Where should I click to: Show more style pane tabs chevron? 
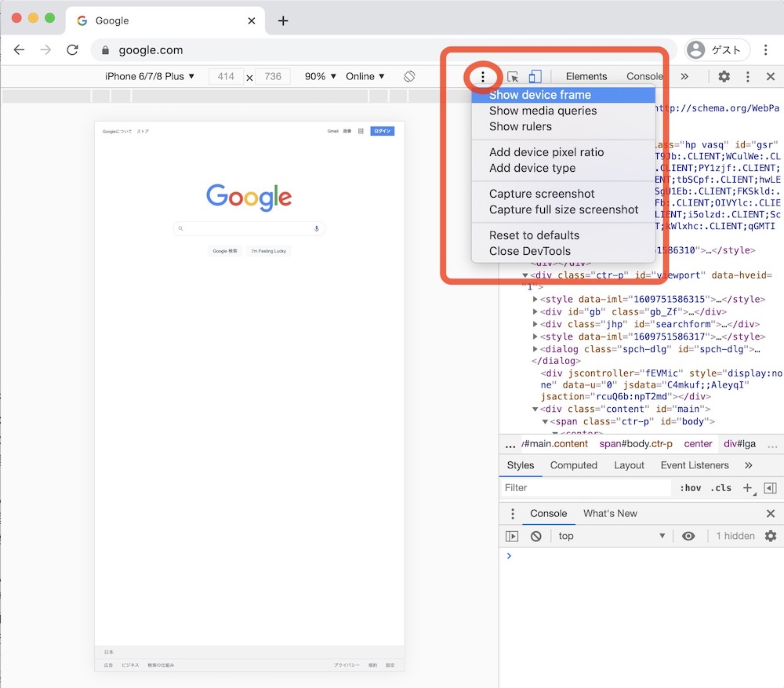click(x=749, y=465)
